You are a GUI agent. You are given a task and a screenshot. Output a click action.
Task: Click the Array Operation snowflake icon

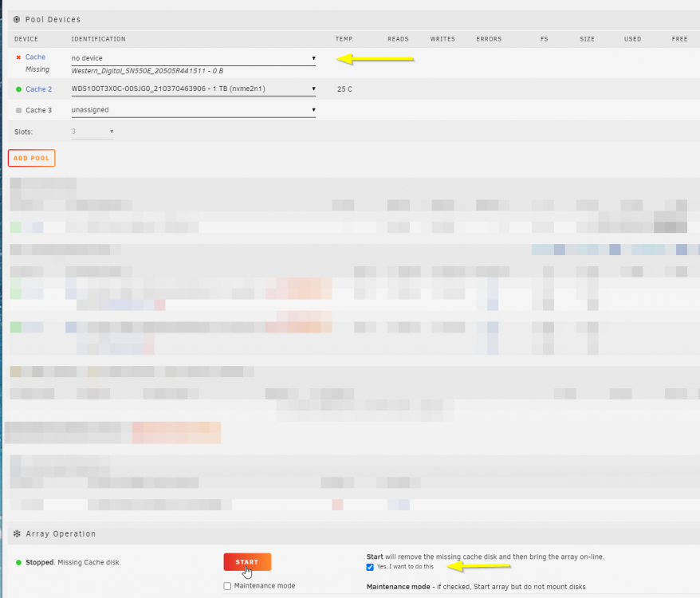[17, 533]
